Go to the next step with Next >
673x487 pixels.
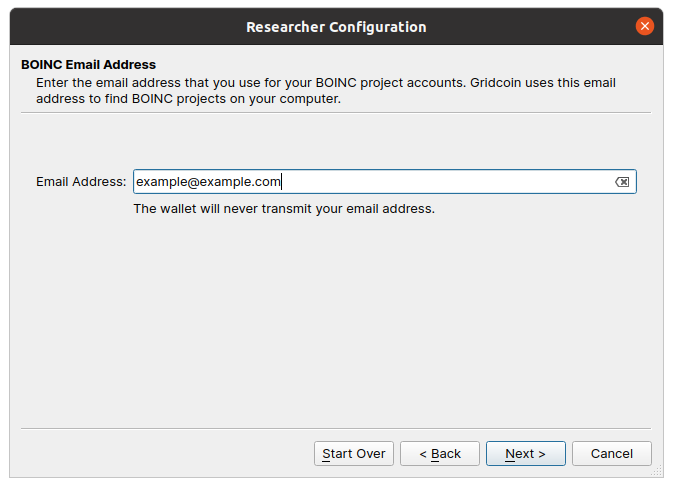[x=525, y=454]
